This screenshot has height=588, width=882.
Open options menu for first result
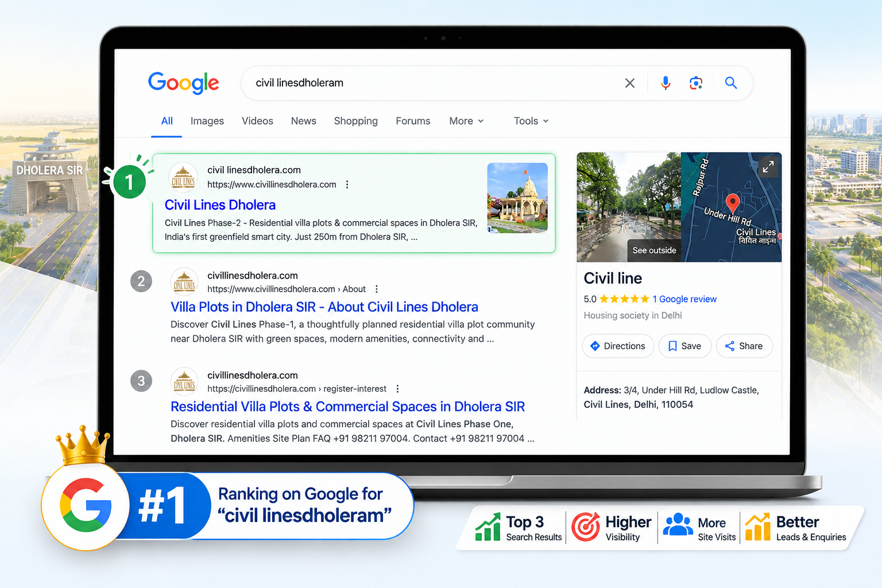point(347,184)
